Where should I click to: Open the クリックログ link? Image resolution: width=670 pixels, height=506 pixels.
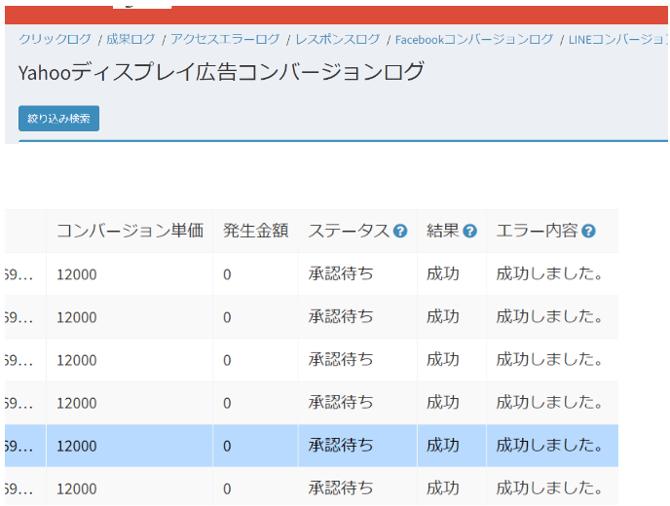click(x=56, y=39)
